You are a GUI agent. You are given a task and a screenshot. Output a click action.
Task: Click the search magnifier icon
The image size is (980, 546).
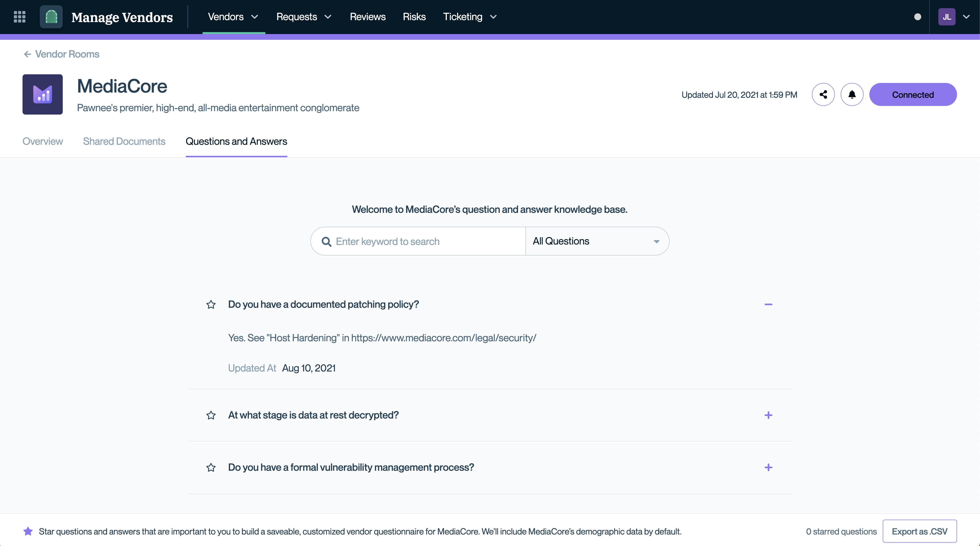[326, 241]
